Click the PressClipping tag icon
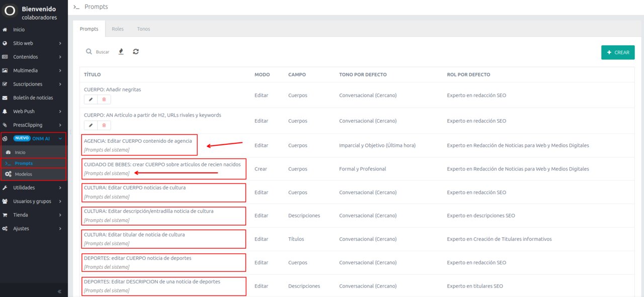 click(x=5, y=125)
